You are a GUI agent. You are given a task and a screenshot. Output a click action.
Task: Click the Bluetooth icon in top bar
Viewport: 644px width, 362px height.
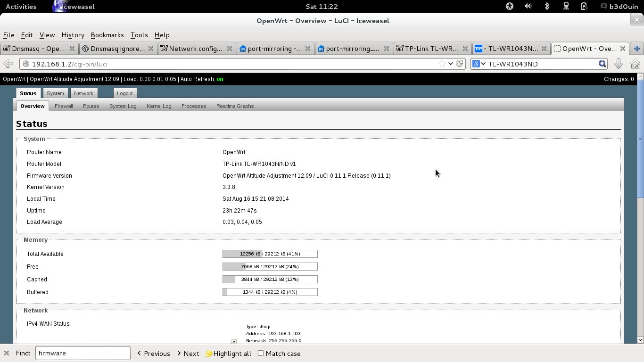[547, 7]
